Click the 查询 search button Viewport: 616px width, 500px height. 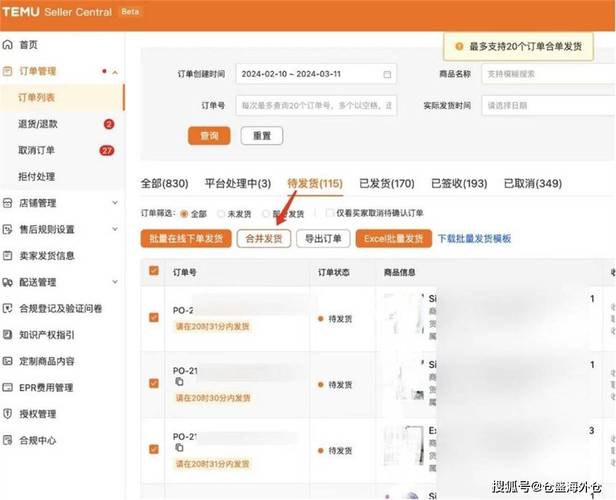(209, 136)
